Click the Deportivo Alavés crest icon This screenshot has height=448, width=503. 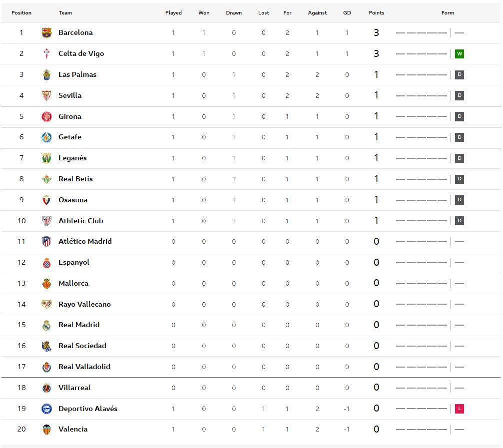(46, 409)
